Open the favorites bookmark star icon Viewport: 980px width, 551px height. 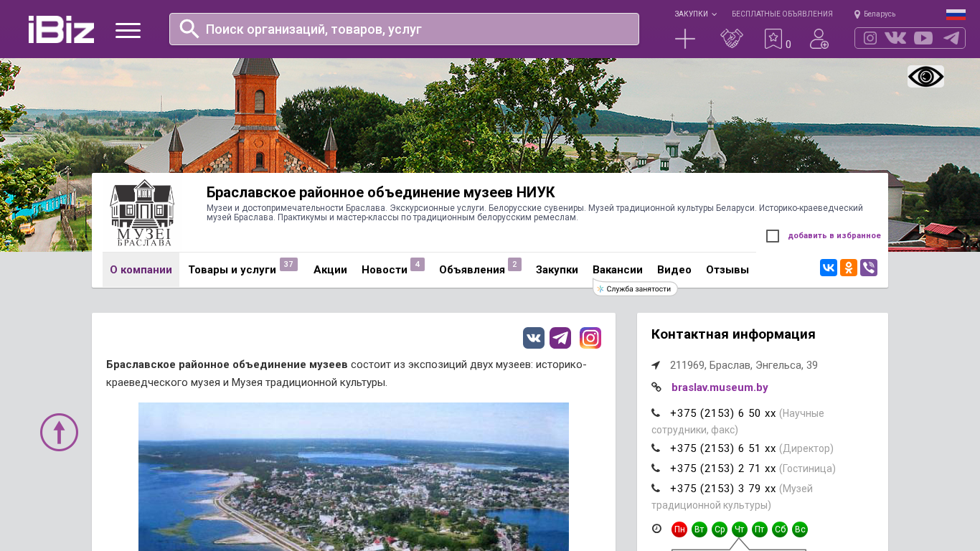click(x=773, y=39)
